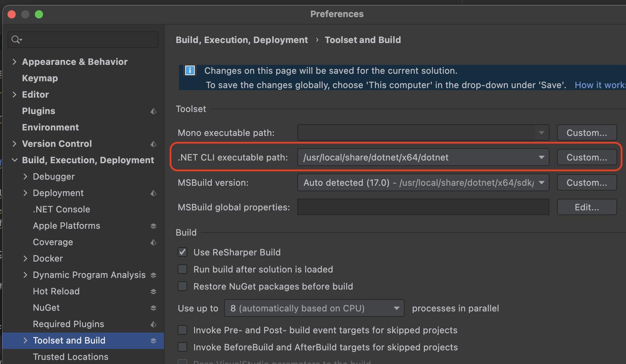
Task: Expand the Appearance & Behavior section
Action: pyautogui.click(x=14, y=62)
